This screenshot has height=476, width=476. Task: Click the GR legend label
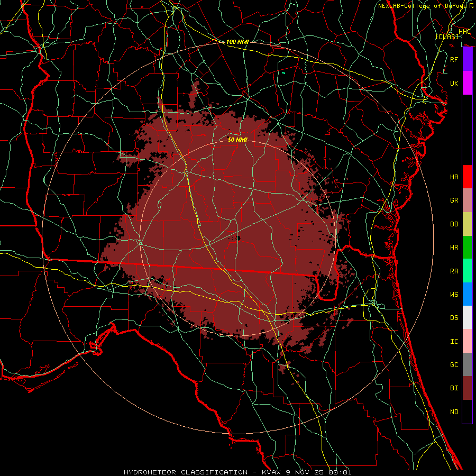click(x=454, y=200)
